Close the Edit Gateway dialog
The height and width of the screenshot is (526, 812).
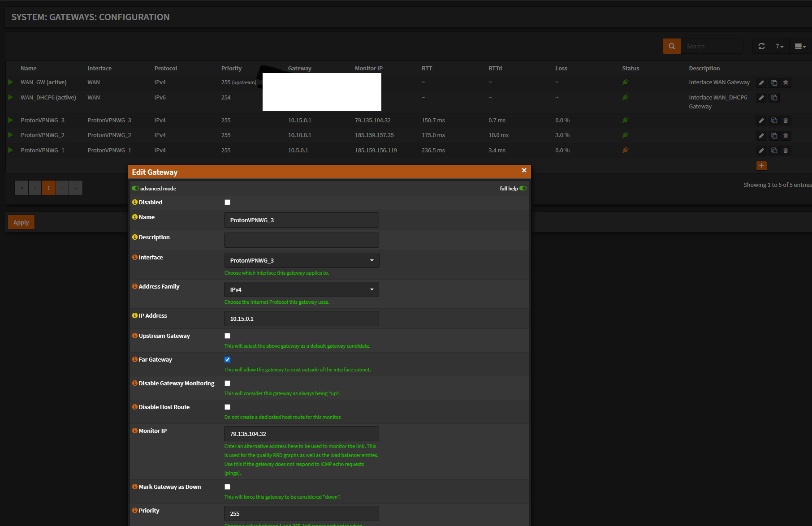pos(524,170)
